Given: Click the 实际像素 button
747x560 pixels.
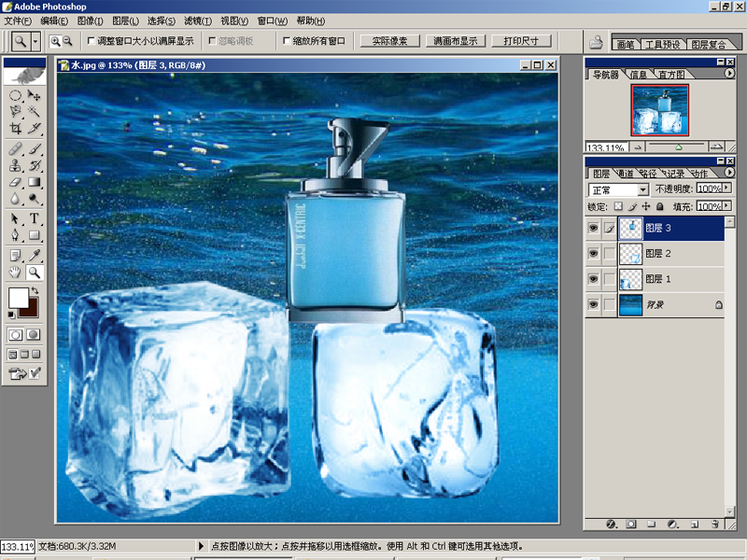Looking at the screenshot, I should click(389, 41).
